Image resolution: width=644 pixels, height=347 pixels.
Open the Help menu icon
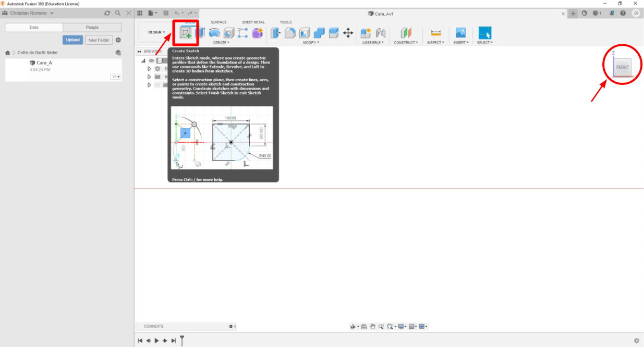coord(623,14)
